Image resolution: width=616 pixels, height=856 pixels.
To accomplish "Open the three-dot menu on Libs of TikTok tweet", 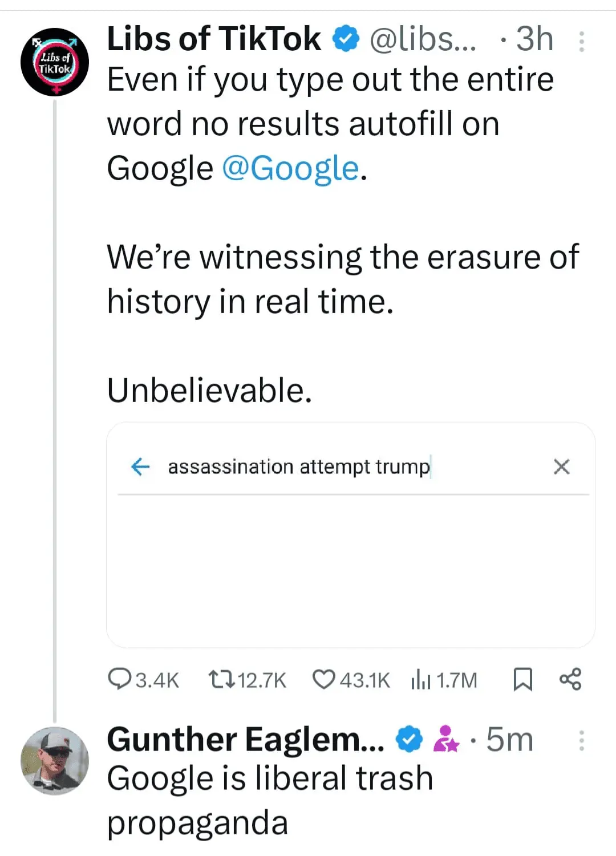I will [581, 42].
